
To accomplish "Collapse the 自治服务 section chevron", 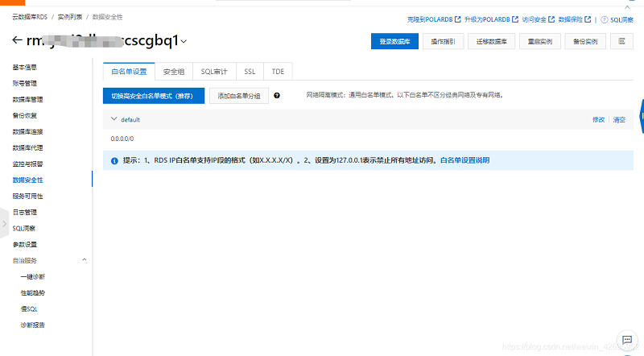I will click(x=85, y=260).
